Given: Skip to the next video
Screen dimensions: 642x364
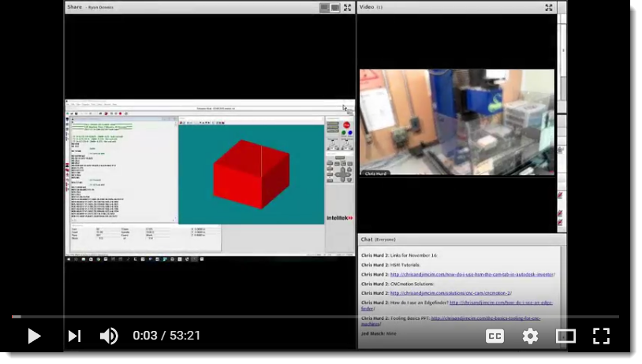Looking at the screenshot, I should pos(74,336).
